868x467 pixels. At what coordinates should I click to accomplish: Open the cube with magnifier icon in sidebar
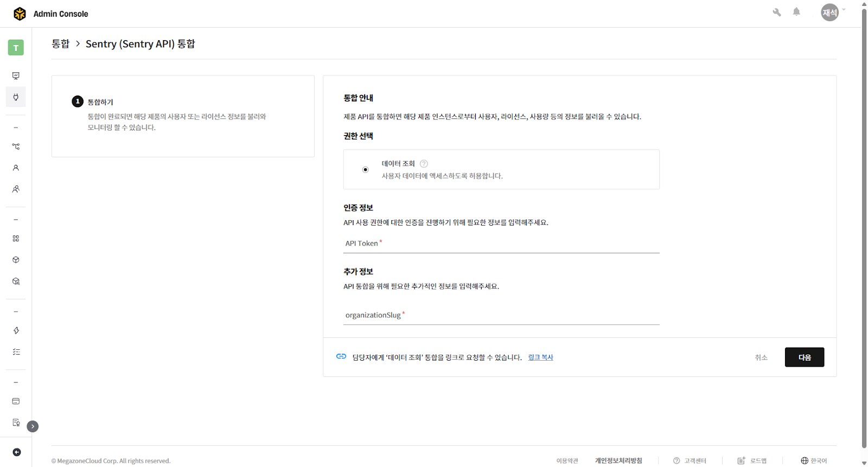click(16, 282)
